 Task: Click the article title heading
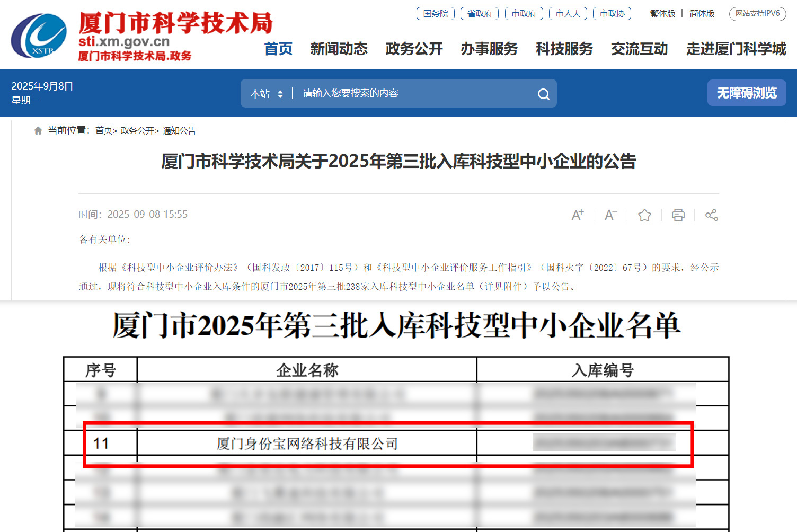(x=398, y=161)
